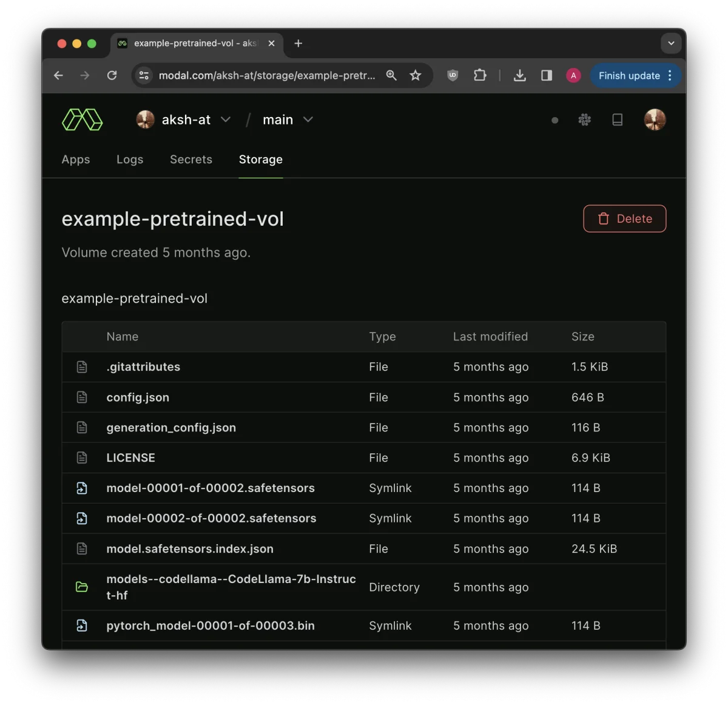Click the aksh-at workspace avatar
The width and height of the screenshot is (728, 705).
(x=145, y=120)
